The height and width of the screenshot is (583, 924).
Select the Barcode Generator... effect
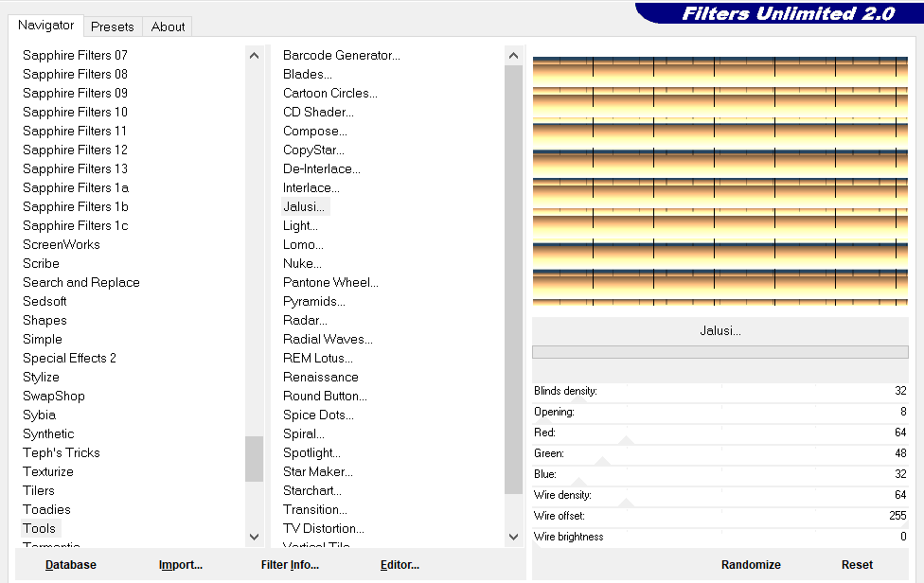tap(341, 55)
